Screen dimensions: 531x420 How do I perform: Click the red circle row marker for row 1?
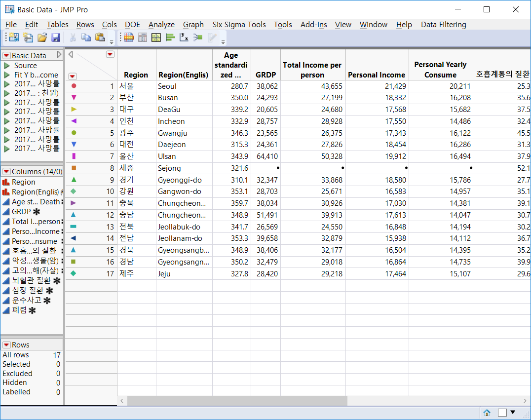point(74,86)
